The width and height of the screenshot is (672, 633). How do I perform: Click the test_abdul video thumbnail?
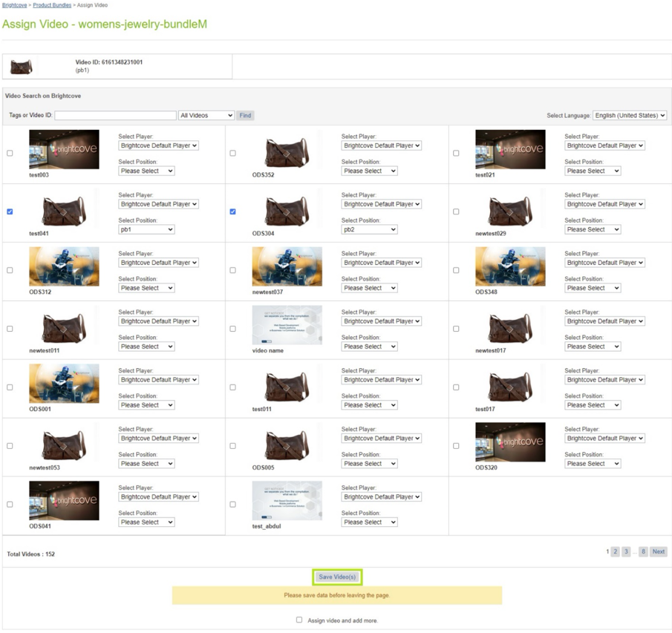click(x=287, y=500)
